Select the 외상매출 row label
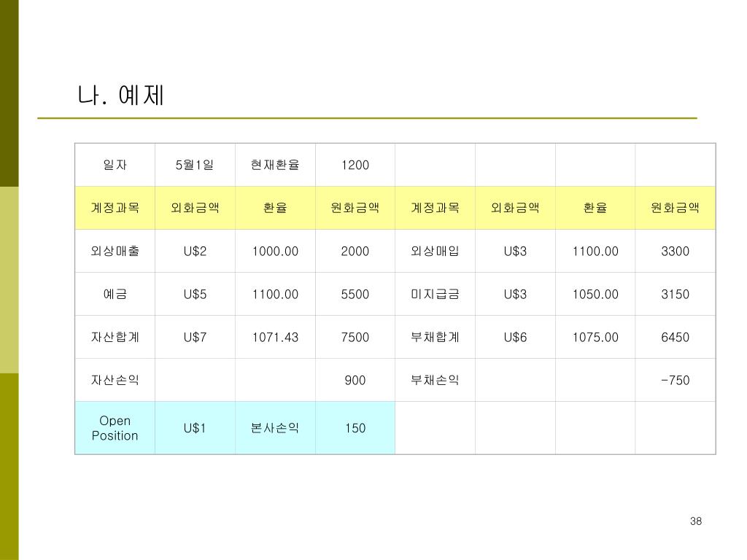Image resolution: width=747 pixels, height=560 pixels. [115, 251]
